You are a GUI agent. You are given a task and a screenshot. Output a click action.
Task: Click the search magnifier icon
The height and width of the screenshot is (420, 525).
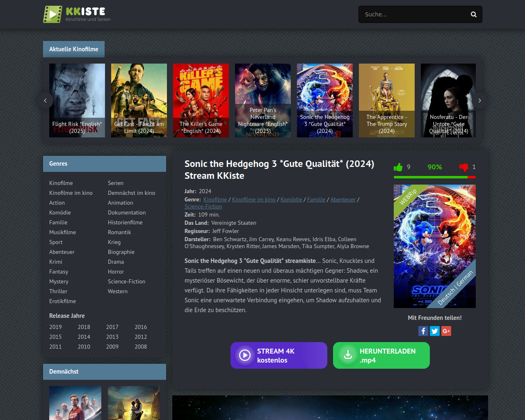pyautogui.click(x=474, y=14)
